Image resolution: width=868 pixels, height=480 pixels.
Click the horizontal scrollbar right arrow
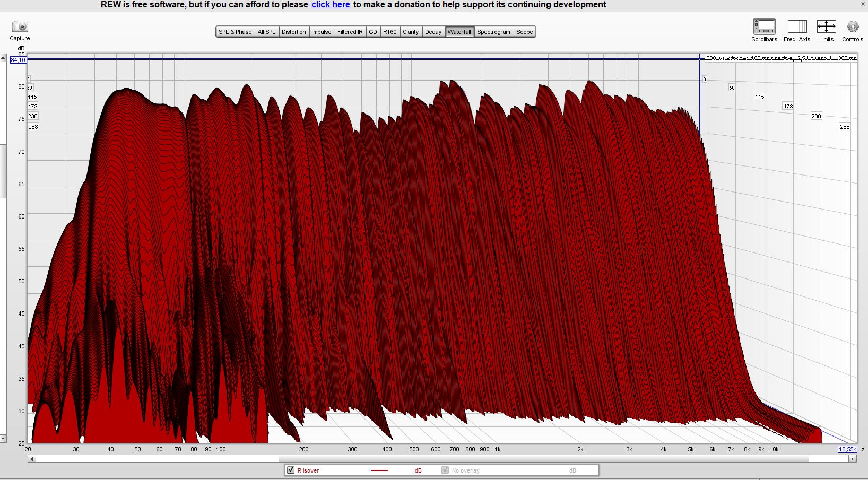pos(852,459)
